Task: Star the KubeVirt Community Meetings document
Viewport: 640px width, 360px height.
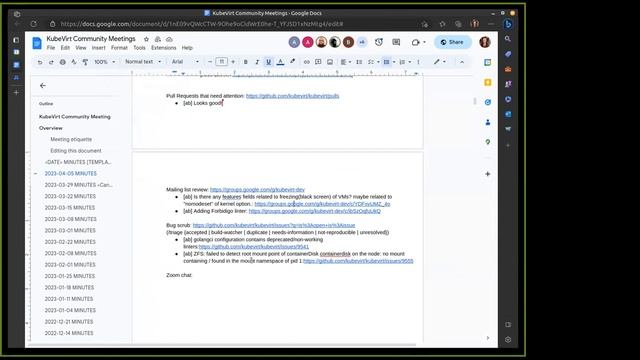Action: [x=146, y=39]
